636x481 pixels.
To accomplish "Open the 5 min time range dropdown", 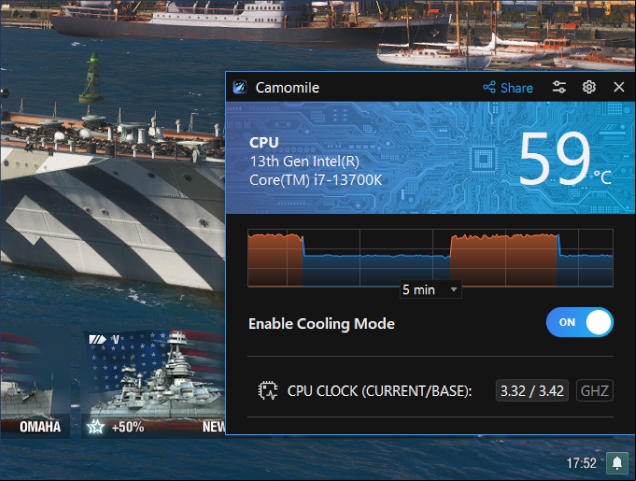I will [x=430, y=290].
